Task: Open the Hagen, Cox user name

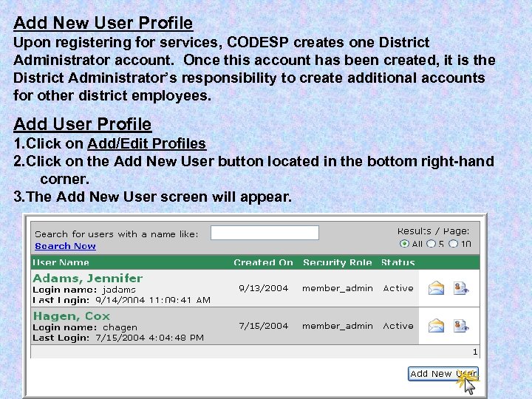Action: pos(71,316)
